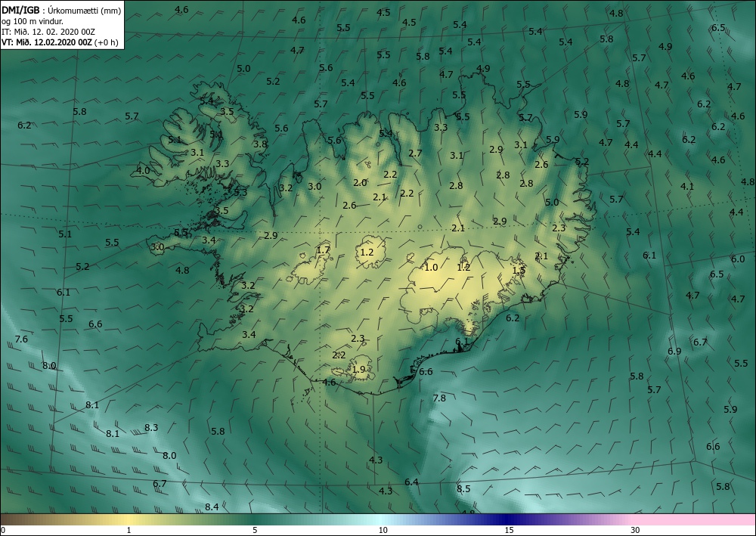Click the map value "6.4"
Screen dimensions: 756x536
coord(411,482)
